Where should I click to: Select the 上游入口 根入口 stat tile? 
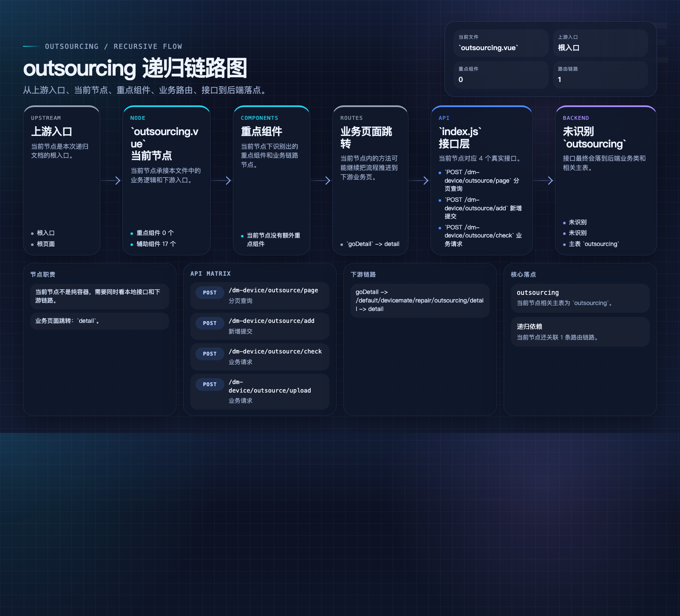tap(600, 43)
